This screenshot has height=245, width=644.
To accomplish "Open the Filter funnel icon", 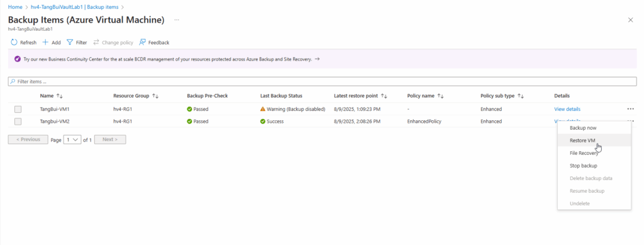I will [70, 42].
